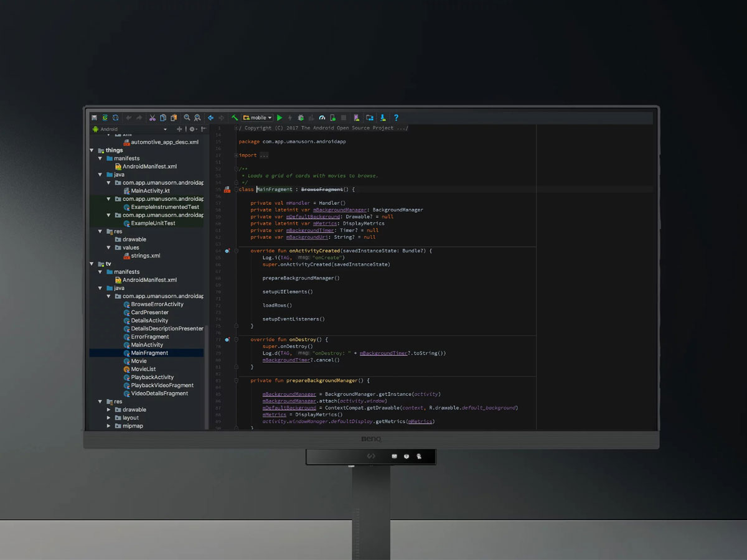Click the Find magnifier icon in toolbar

(187, 118)
